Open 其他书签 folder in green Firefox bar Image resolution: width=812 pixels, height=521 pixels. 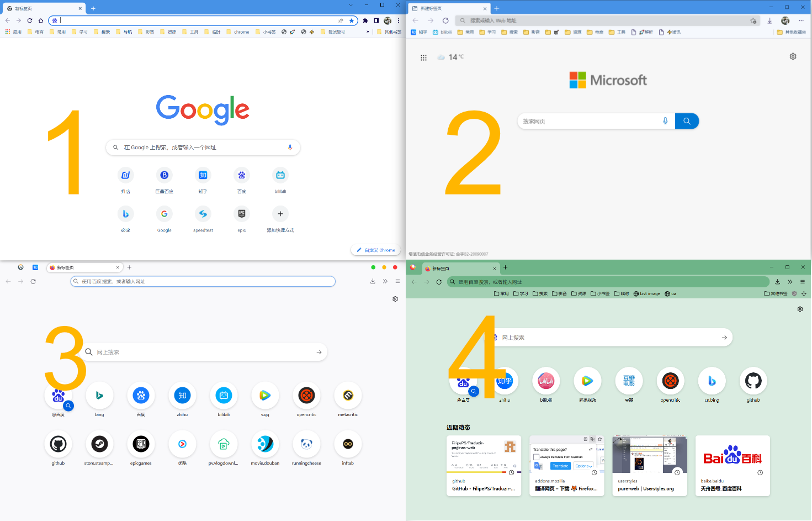pyautogui.click(x=776, y=294)
